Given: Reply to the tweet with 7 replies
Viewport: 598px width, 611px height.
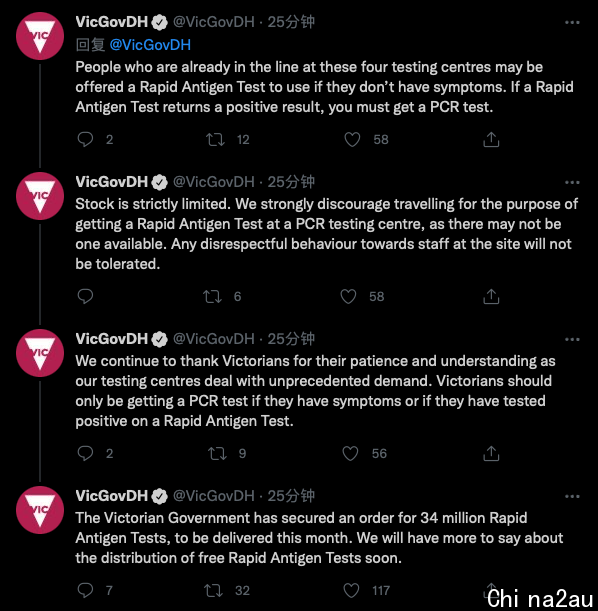Looking at the screenshot, I should tap(85, 590).
